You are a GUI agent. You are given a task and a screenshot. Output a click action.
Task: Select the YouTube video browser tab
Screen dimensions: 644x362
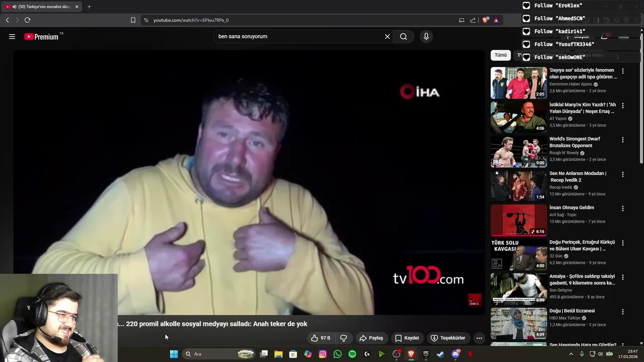[41, 7]
